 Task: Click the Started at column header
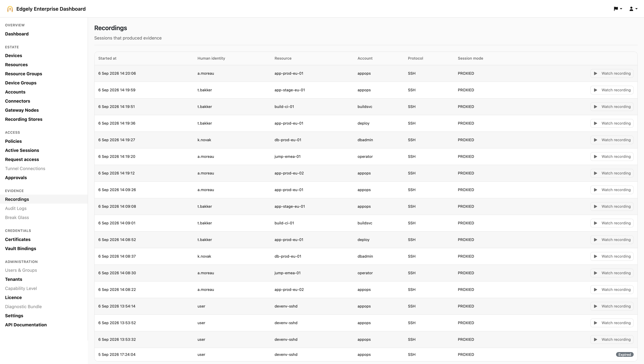107,58
